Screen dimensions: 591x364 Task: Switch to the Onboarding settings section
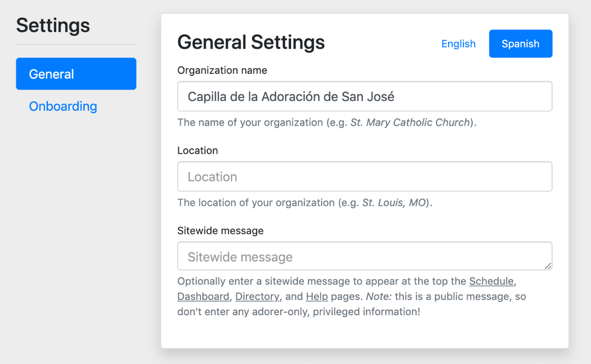tap(63, 106)
